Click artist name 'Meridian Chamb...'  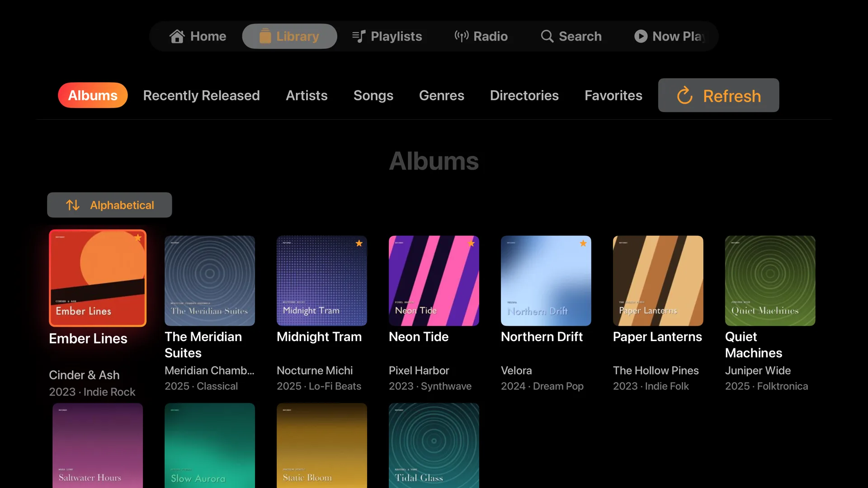[x=209, y=371]
